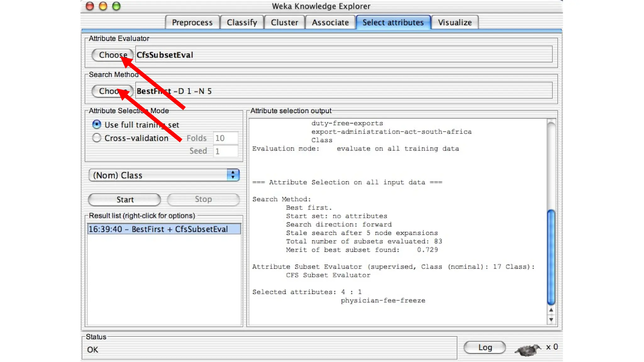
Task: Click the Weka bird icon
Action: (528, 349)
